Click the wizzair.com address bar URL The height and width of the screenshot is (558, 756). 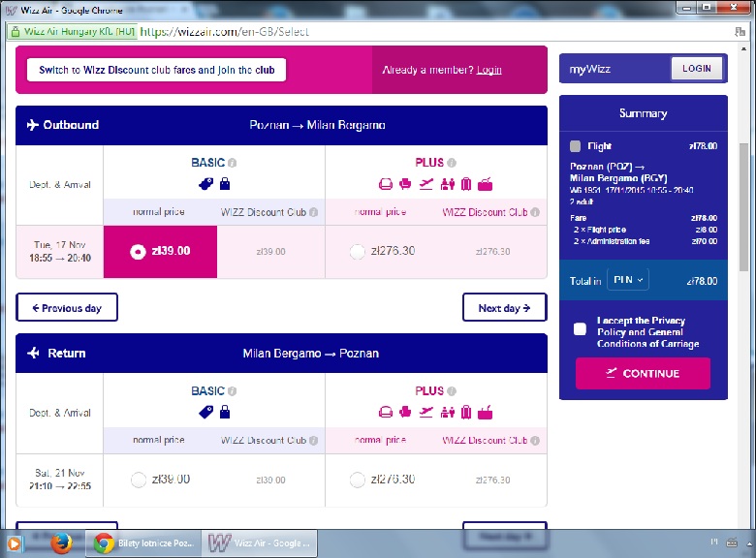click(224, 32)
